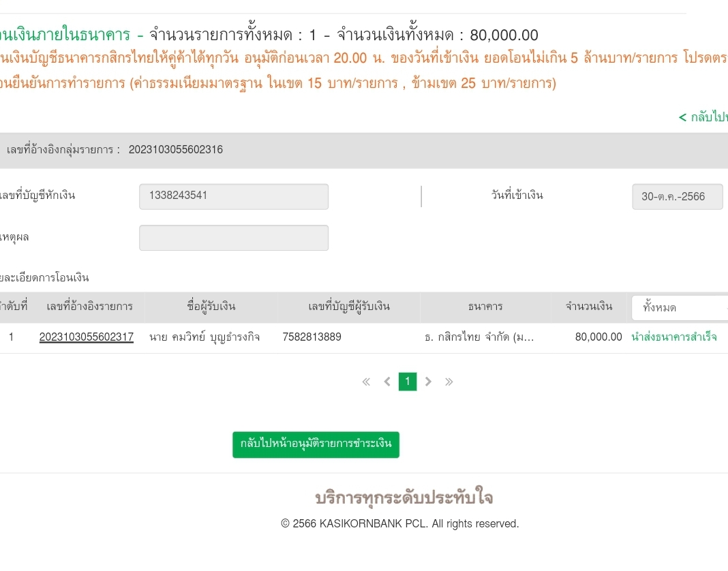Screen dimensions: 728x571
Task: Click the empty เหตุผล reason field
Action: point(233,238)
